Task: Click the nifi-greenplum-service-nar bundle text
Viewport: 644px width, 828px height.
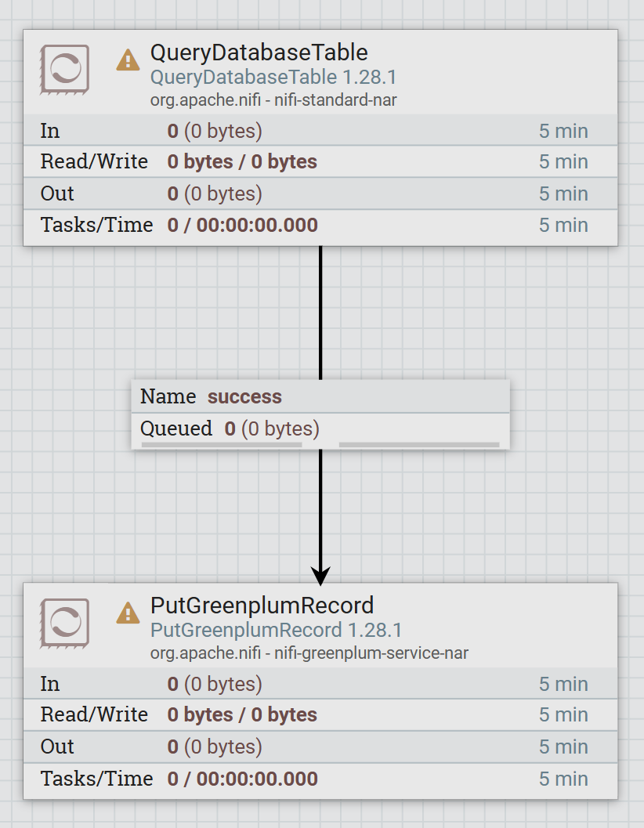Action: click(x=371, y=653)
